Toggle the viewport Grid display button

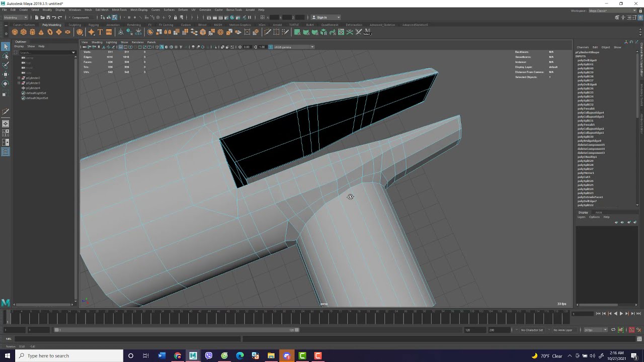[121, 47]
